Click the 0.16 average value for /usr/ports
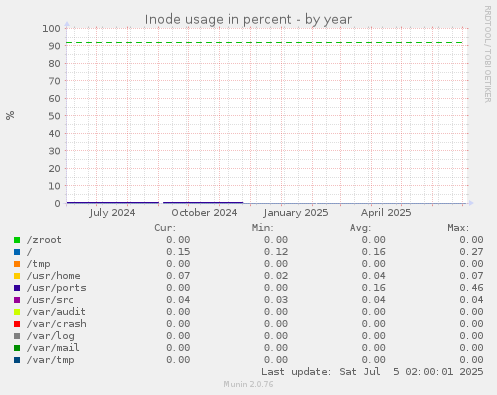The height and width of the screenshot is (395, 497). pyautogui.click(x=374, y=288)
